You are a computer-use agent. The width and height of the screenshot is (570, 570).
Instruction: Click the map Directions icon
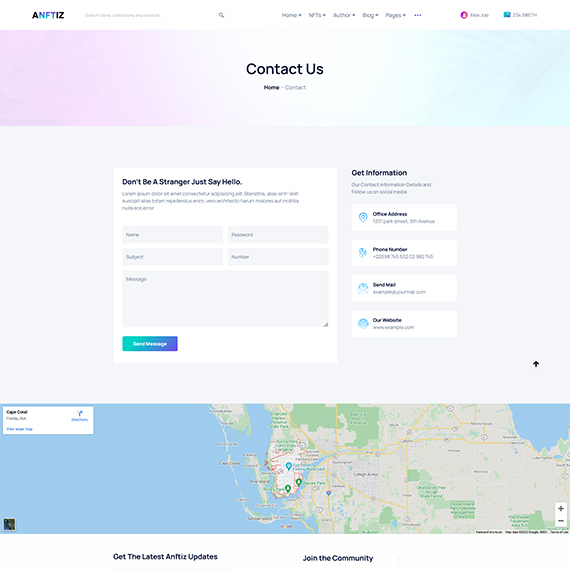click(x=80, y=413)
